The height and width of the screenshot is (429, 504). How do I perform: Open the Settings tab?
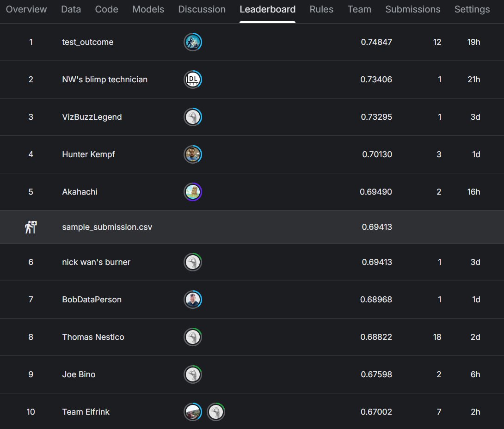[472, 9]
